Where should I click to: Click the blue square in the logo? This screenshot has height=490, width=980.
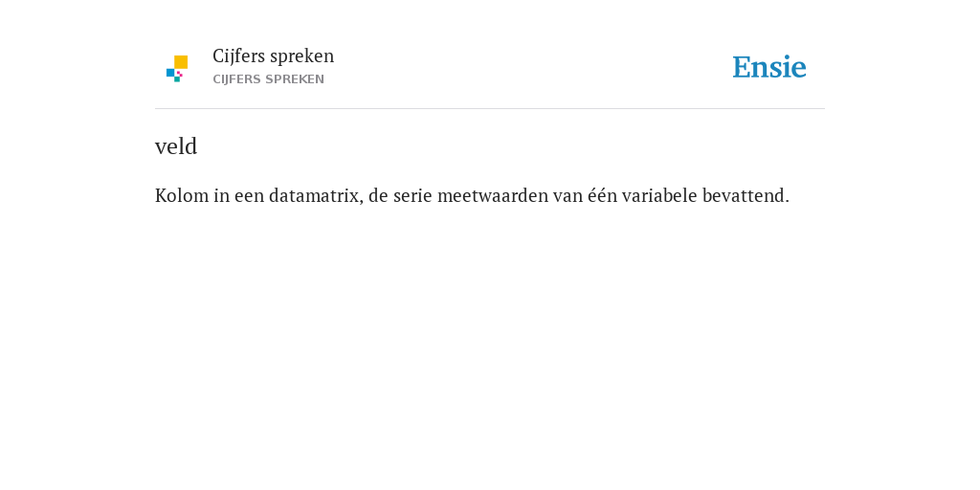coord(170,73)
